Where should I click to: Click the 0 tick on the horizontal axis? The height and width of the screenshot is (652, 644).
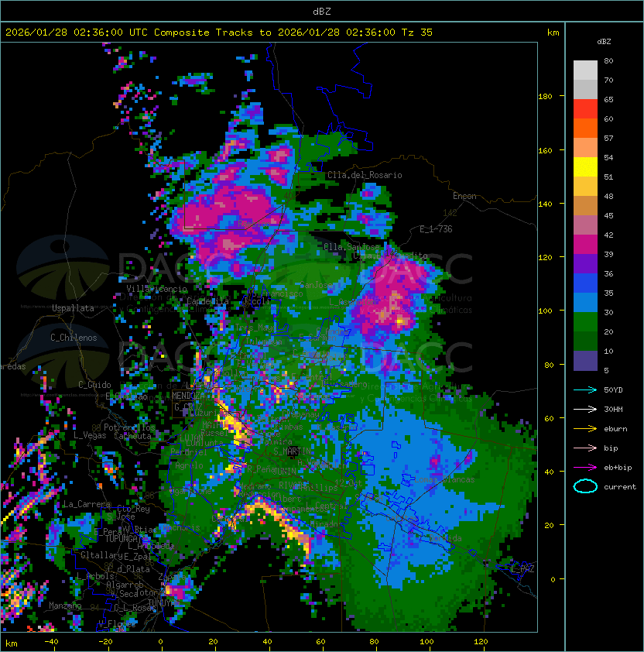tap(160, 642)
